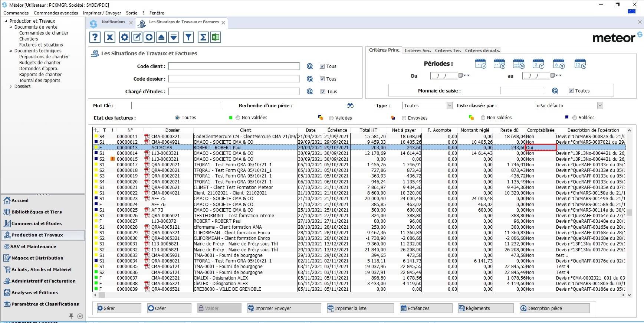Screen dimensions: 644x323
Task: Toggle Tous checkbox for Code dossier
Action: (322, 79)
